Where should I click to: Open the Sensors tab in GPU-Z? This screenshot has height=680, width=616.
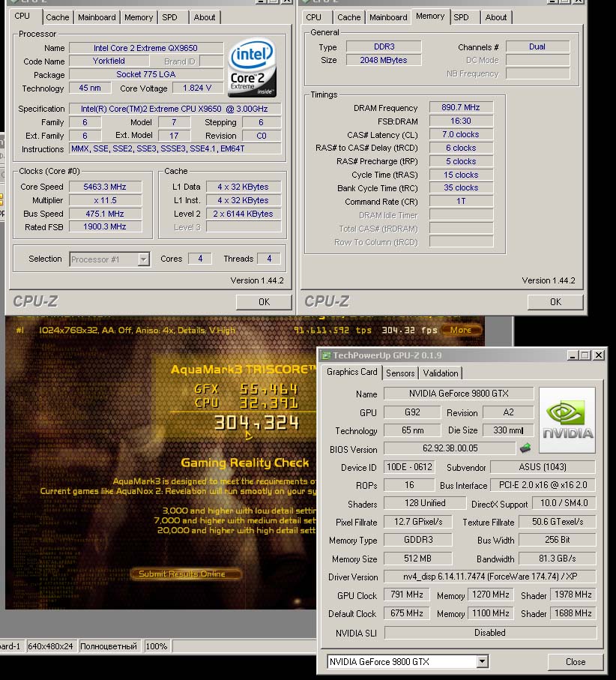tap(400, 373)
